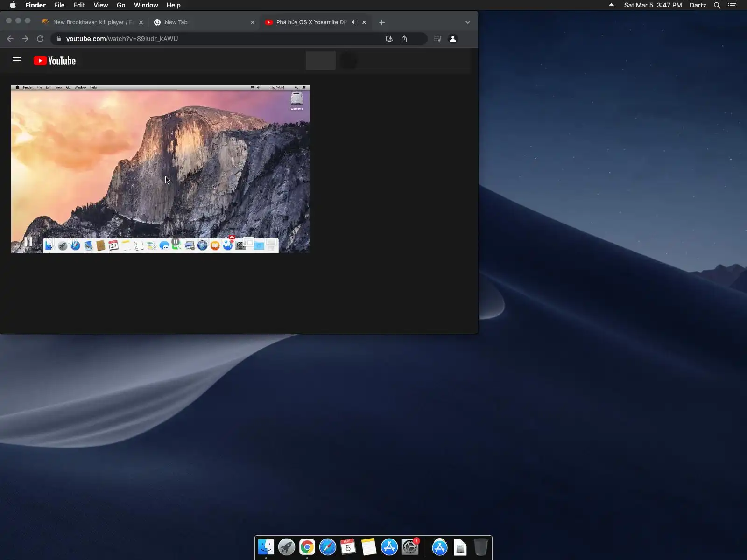Open a new browser tab
The width and height of the screenshot is (747, 560).
click(x=382, y=22)
